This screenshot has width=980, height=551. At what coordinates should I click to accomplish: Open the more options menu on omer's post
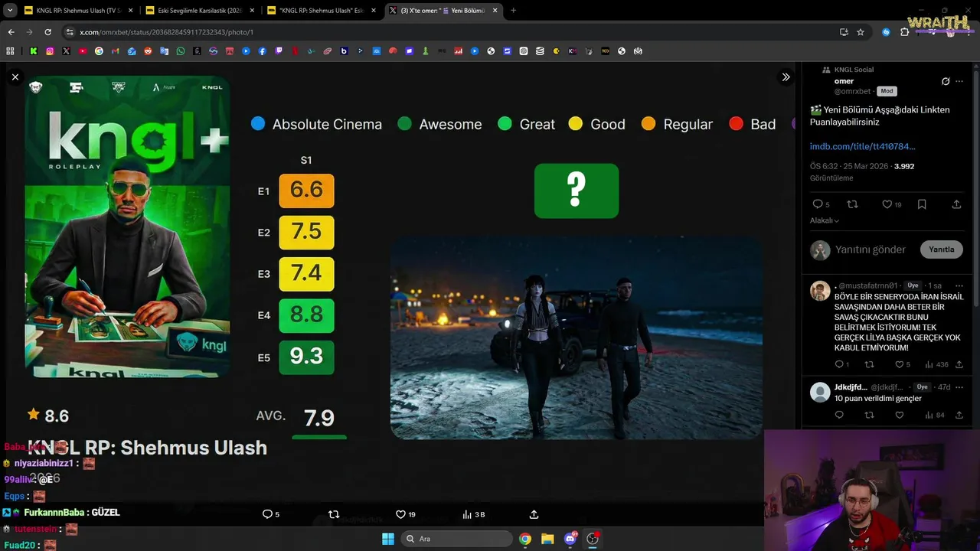tap(959, 81)
